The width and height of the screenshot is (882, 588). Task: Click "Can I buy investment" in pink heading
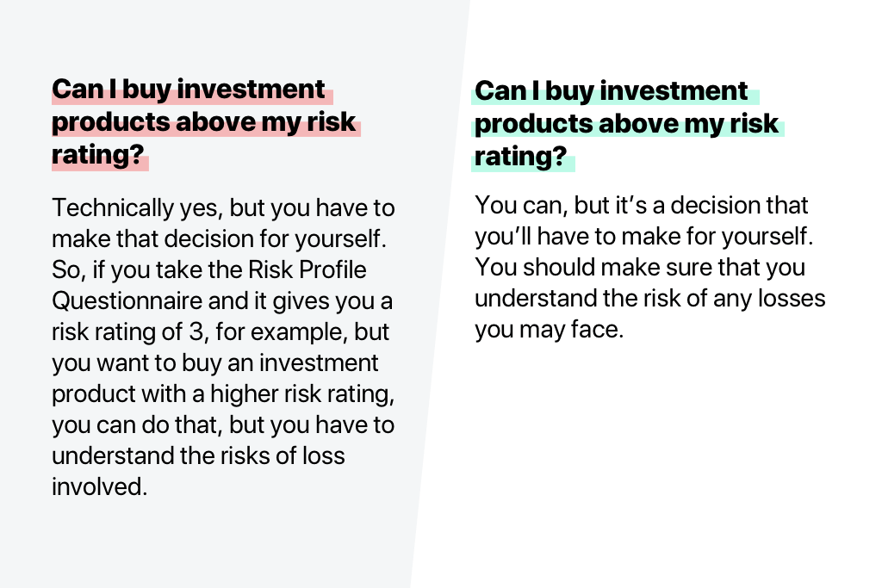(189, 90)
